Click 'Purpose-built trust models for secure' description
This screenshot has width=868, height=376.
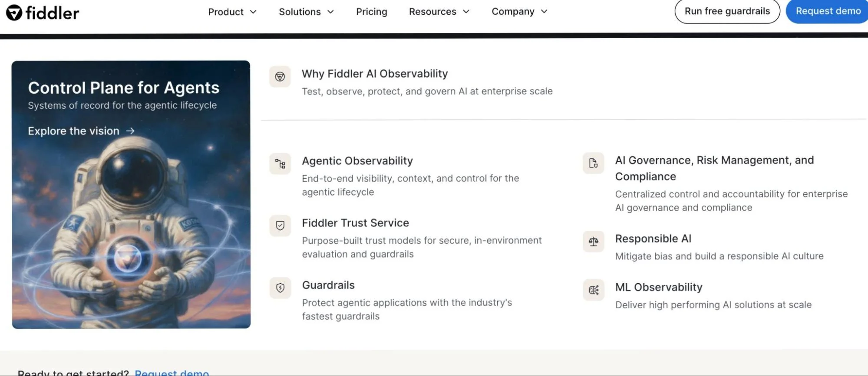coord(422,247)
